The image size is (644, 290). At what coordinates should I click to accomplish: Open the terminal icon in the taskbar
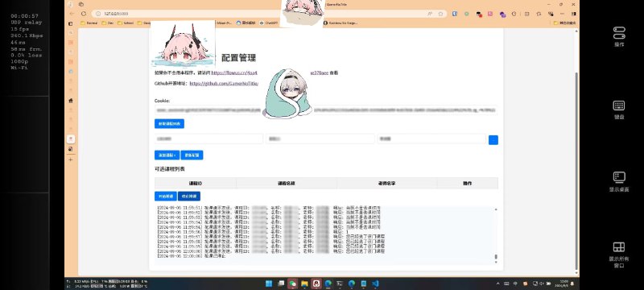pos(340,284)
